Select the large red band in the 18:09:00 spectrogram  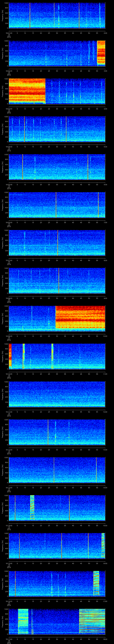click(80, 317)
